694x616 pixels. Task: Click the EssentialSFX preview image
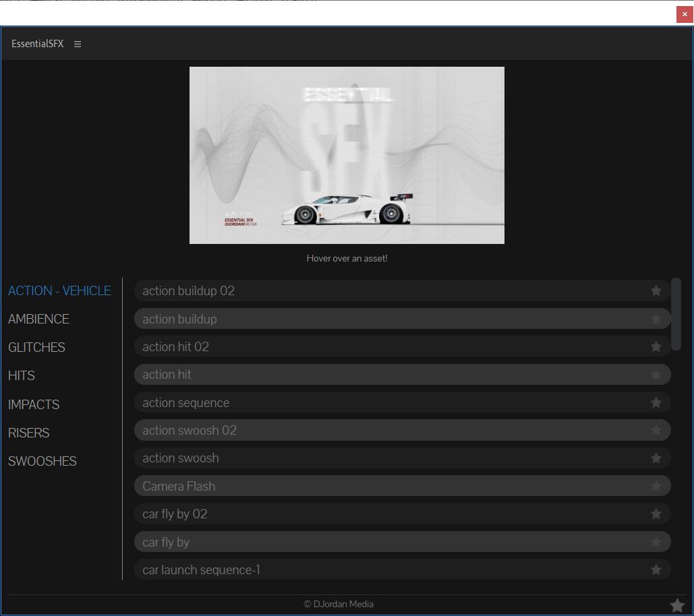click(x=347, y=155)
